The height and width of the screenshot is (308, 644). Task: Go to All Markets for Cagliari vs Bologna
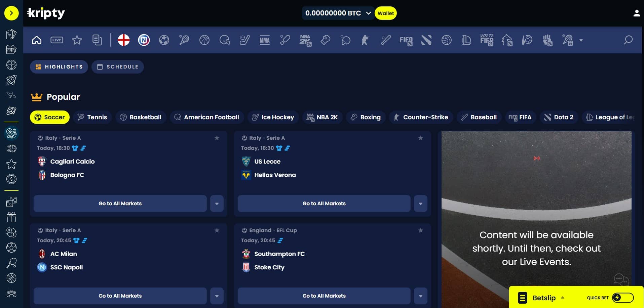(120, 204)
